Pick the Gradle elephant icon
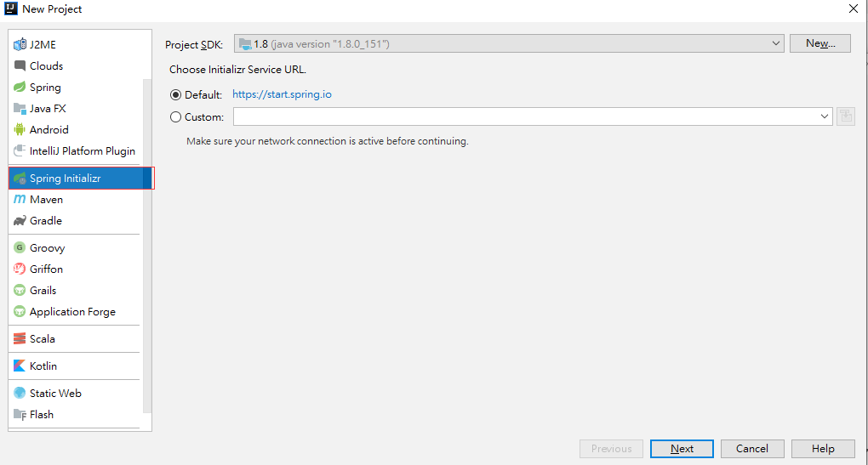Screen dimensions: 868x465 tap(20, 221)
